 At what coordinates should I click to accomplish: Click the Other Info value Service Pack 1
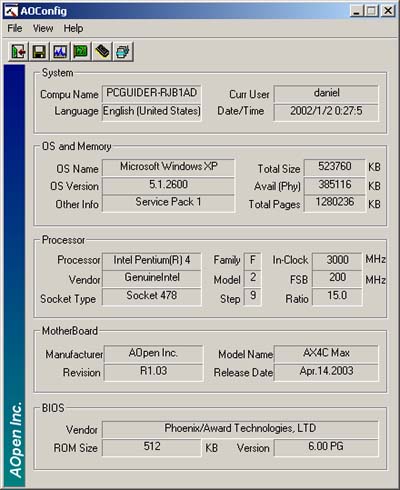(168, 203)
